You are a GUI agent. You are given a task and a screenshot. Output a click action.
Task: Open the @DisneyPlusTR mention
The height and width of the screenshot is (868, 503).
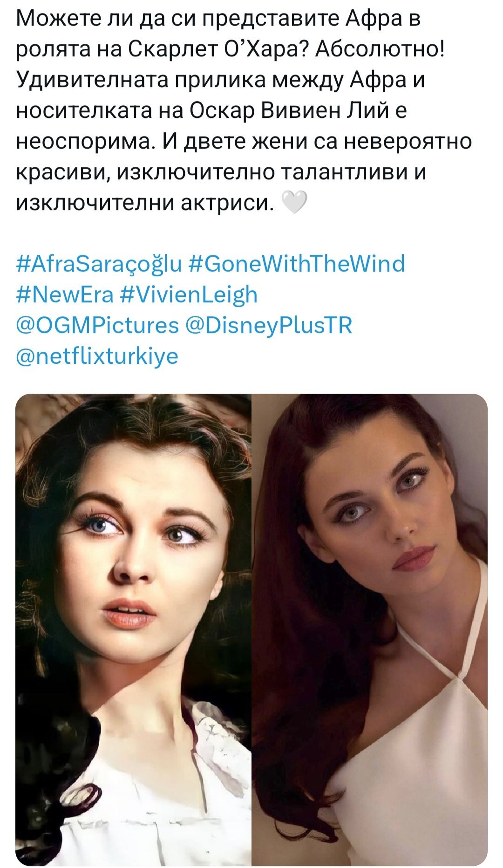tap(269, 326)
